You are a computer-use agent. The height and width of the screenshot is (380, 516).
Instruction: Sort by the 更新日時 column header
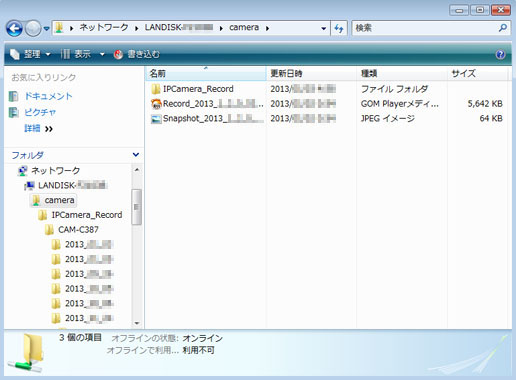(311, 73)
